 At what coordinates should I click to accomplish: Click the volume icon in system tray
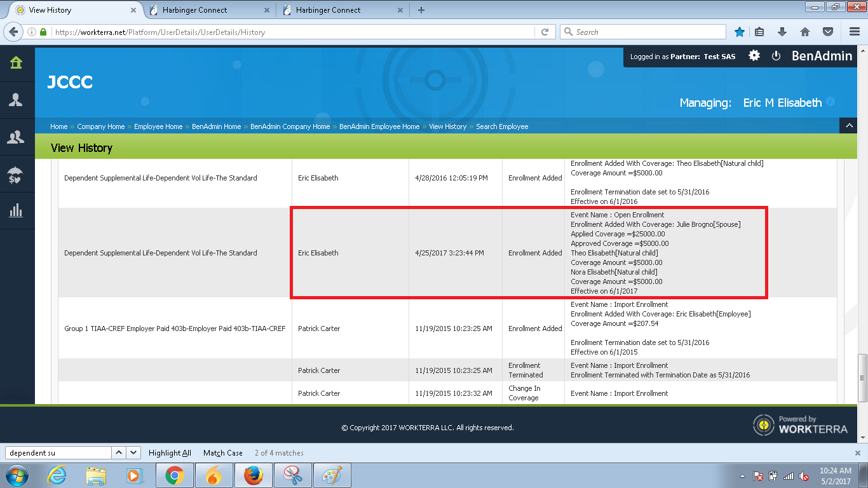tap(804, 475)
